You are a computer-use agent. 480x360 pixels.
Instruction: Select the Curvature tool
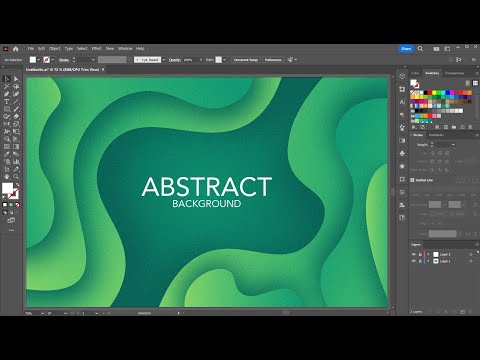click(16, 94)
